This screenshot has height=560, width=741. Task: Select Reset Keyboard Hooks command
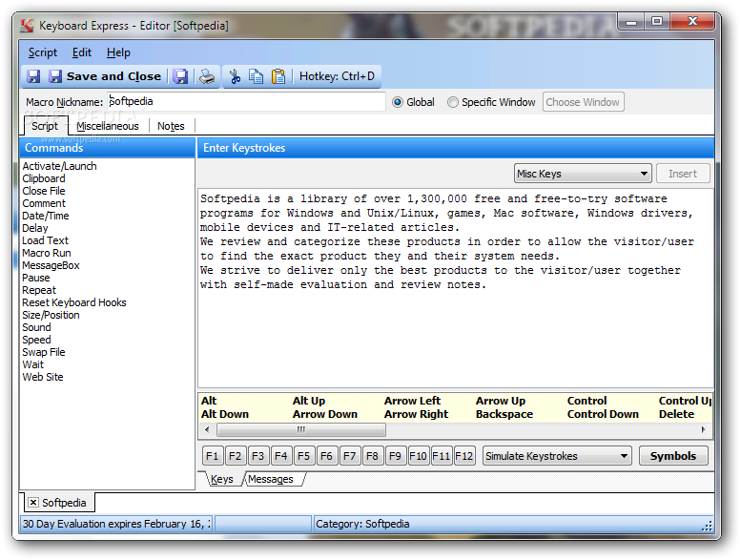[74, 302]
